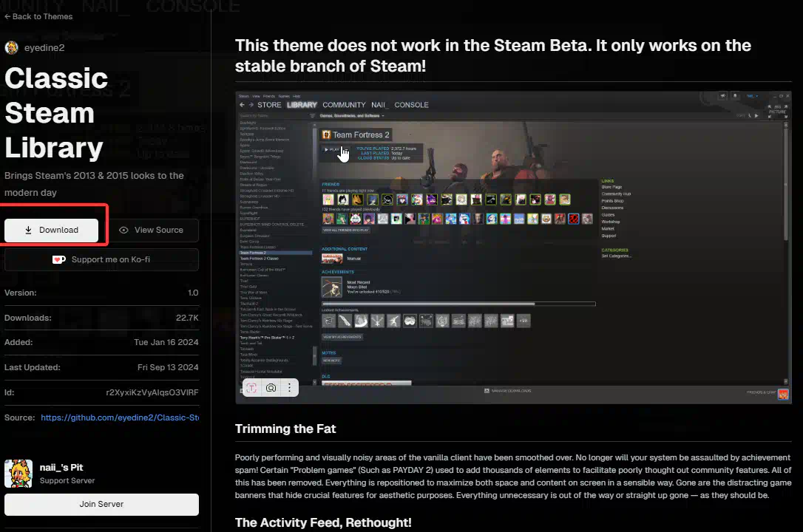The width and height of the screenshot is (803, 532).
Task: Open View Source for the theme
Action: tap(152, 231)
